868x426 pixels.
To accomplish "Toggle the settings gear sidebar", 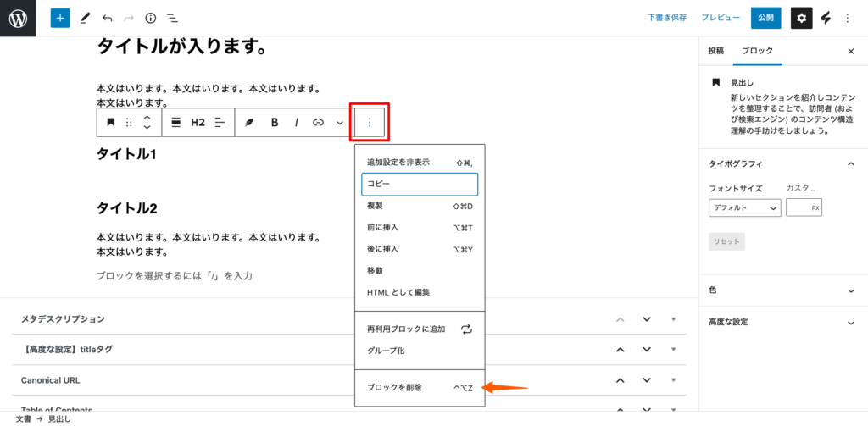I will (x=801, y=18).
